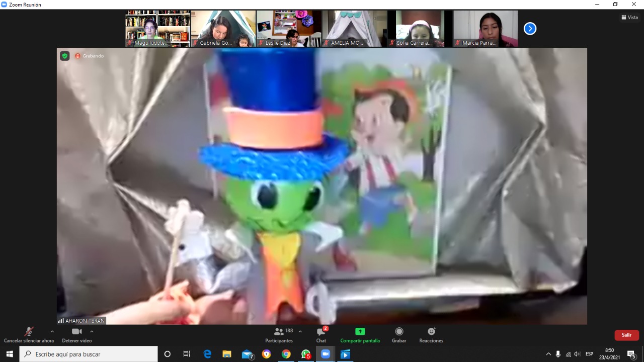Click microphone icon in system tray
The width and height of the screenshot is (644, 362).
(x=558, y=354)
